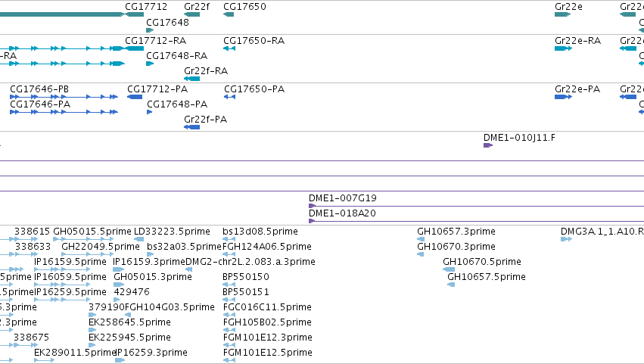Select the FGH105B02.5prime EST label
The width and height of the screenshot is (644, 364).
click(267, 322)
